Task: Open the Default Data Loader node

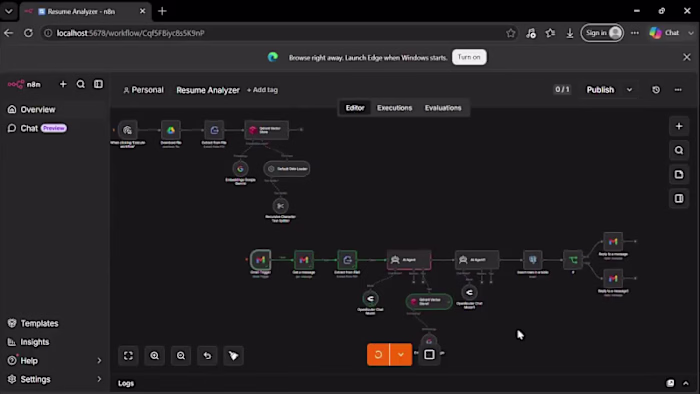Action: (x=287, y=169)
